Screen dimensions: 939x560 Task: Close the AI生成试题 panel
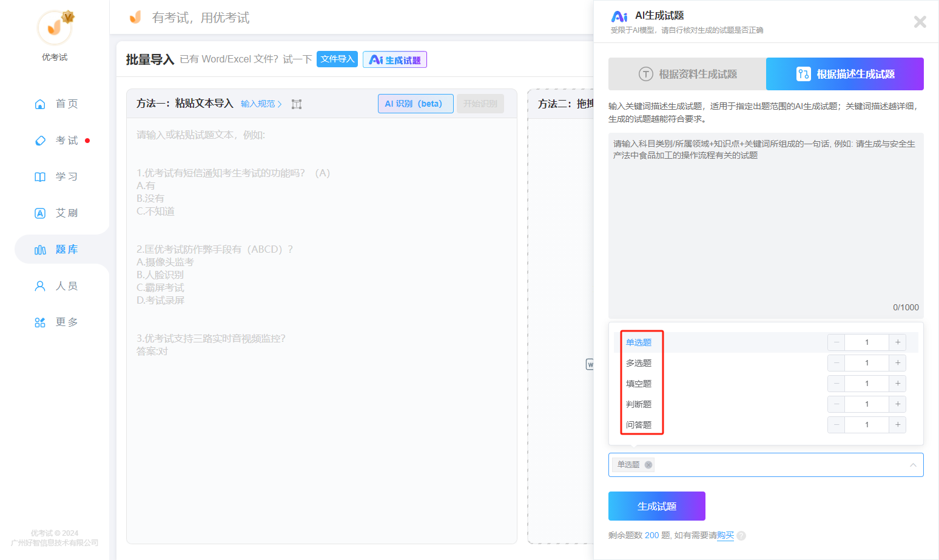tap(920, 22)
